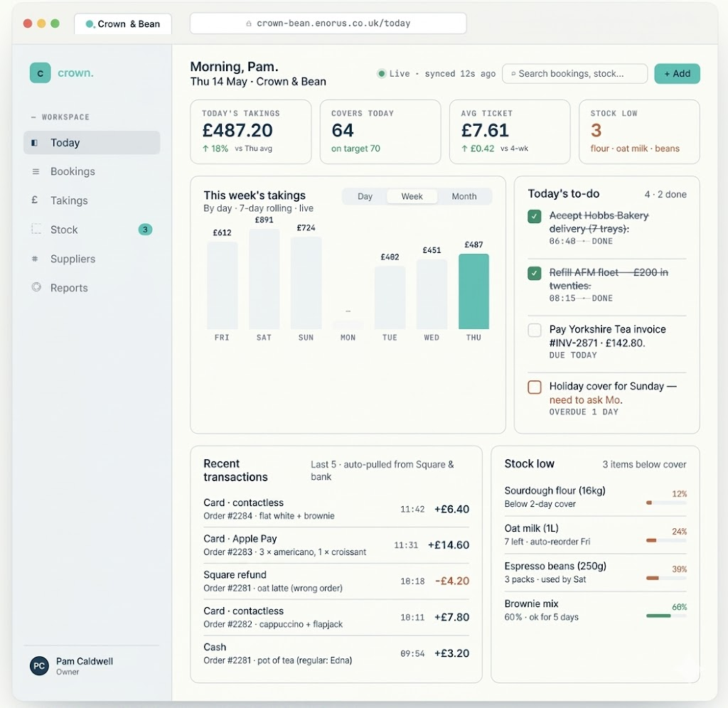Switch chart to Day view

pyautogui.click(x=365, y=196)
